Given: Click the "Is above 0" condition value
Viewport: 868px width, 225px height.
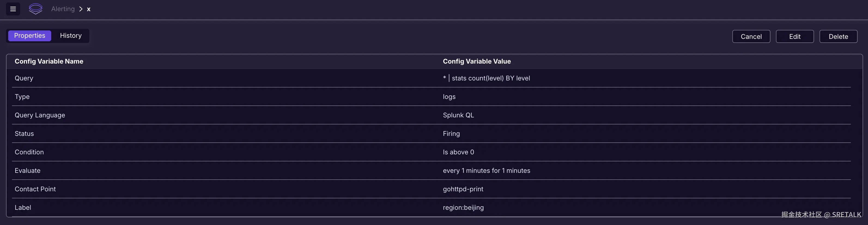Looking at the screenshot, I should pos(458,152).
